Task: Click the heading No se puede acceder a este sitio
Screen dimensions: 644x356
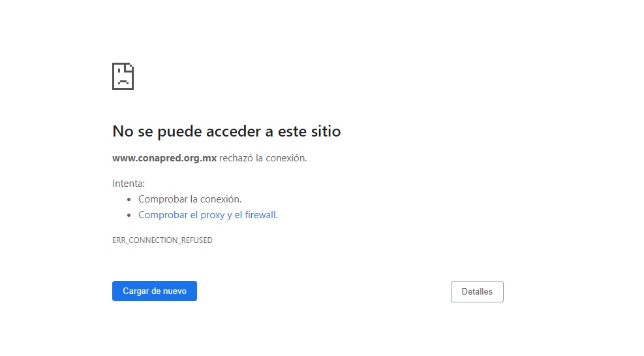Action: (x=226, y=131)
